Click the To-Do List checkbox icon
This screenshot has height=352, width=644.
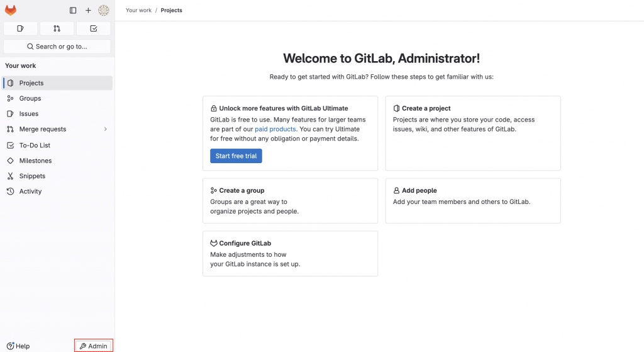(x=11, y=145)
